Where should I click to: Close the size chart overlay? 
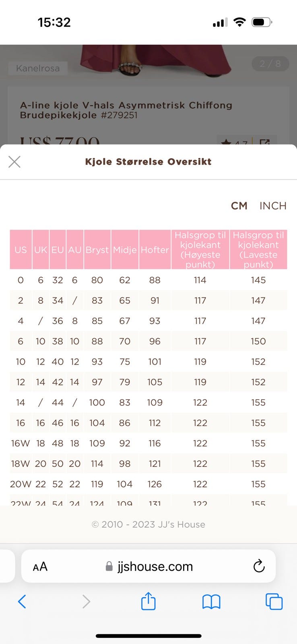pyautogui.click(x=14, y=162)
